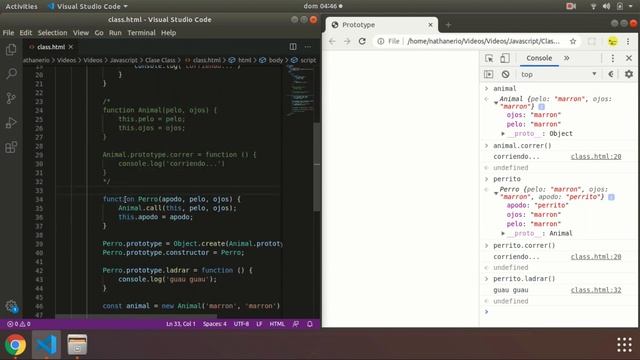Open the Terminal menu
Viewport: 640px width, 360px height.
(x=141, y=33)
